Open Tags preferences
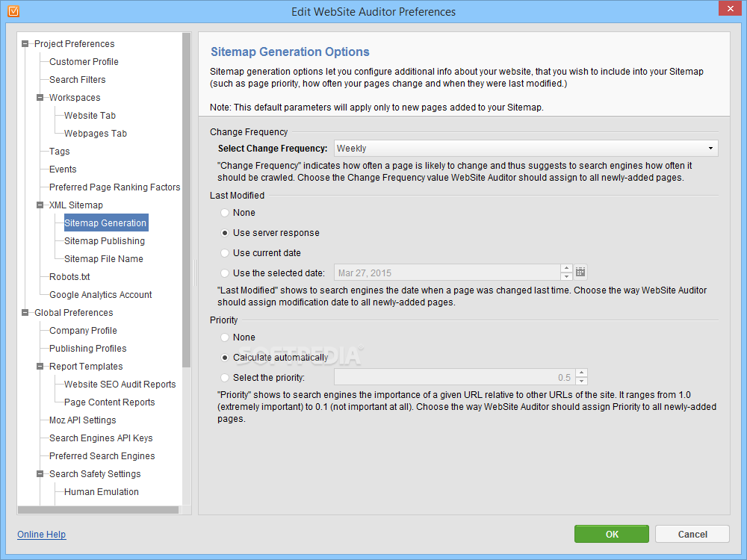This screenshot has width=747, height=560. tap(60, 152)
